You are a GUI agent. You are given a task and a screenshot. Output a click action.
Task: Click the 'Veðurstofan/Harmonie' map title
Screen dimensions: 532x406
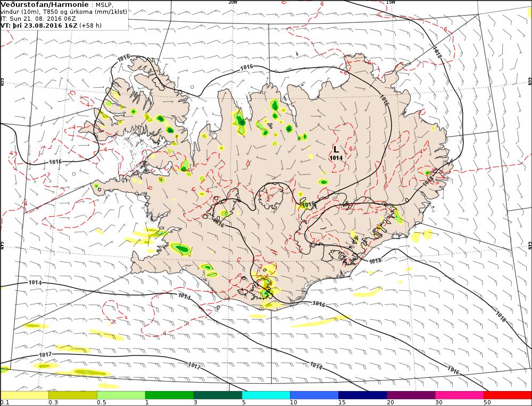45,5
